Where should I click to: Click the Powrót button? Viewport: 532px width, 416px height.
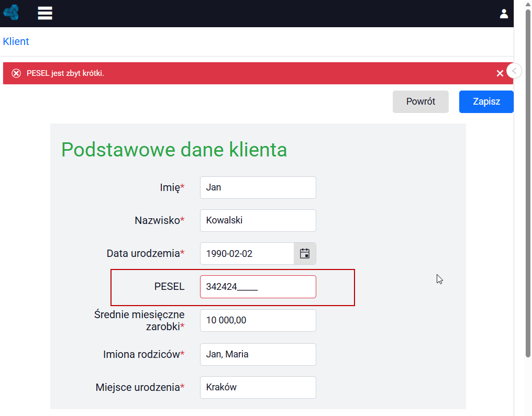point(420,102)
